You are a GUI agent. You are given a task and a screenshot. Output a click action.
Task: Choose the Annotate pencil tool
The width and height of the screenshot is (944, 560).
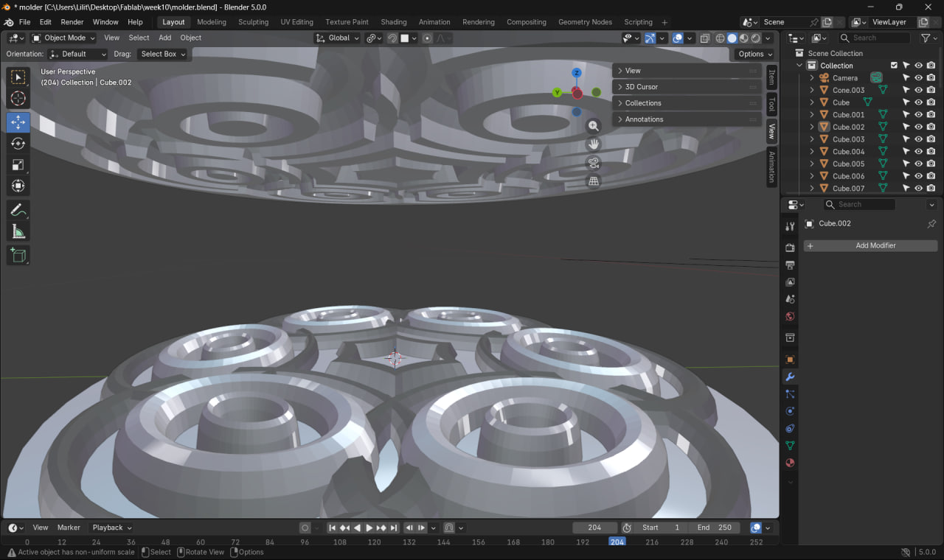(18, 210)
